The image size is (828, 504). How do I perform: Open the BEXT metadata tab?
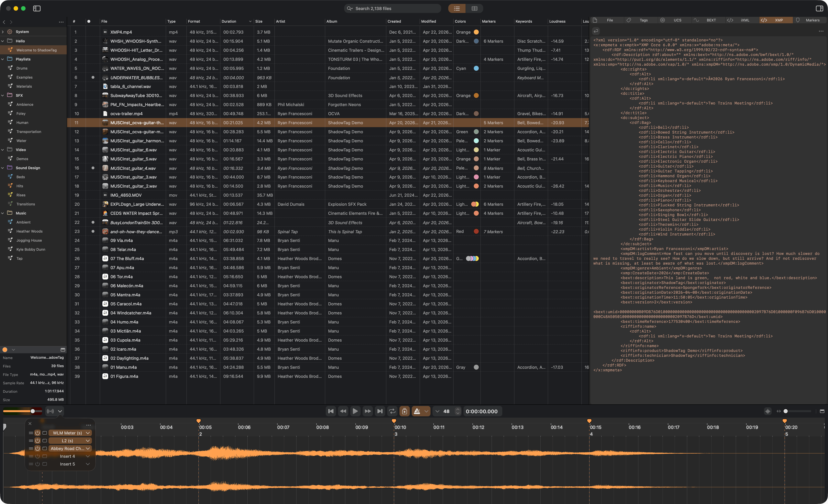pyautogui.click(x=711, y=20)
